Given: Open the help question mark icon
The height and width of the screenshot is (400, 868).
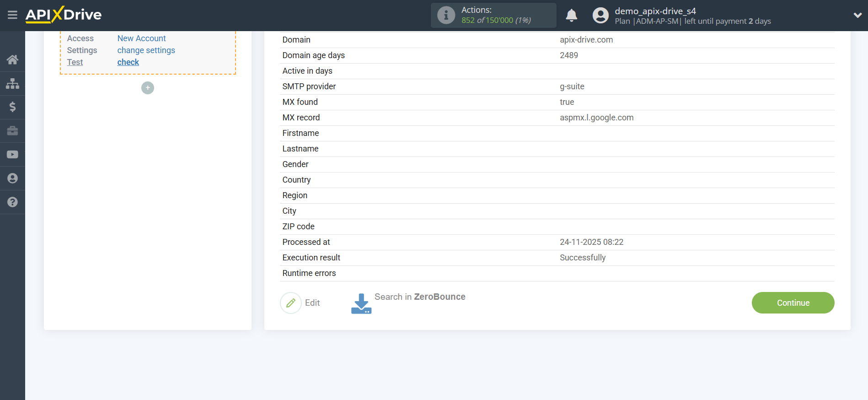Looking at the screenshot, I should point(12,202).
